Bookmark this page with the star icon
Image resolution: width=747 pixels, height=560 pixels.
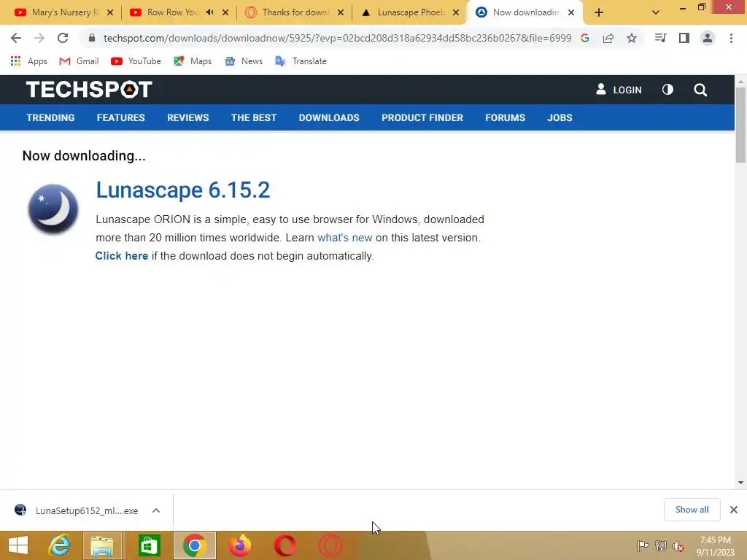click(x=632, y=38)
